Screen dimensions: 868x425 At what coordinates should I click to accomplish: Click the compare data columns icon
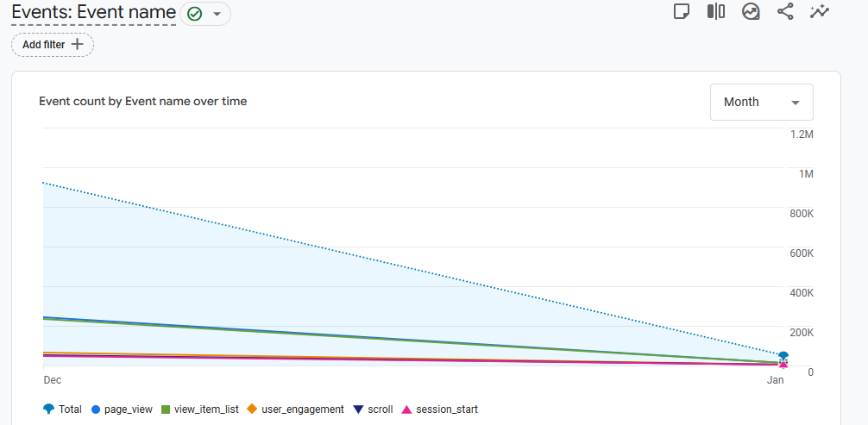[x=716, y=12]
